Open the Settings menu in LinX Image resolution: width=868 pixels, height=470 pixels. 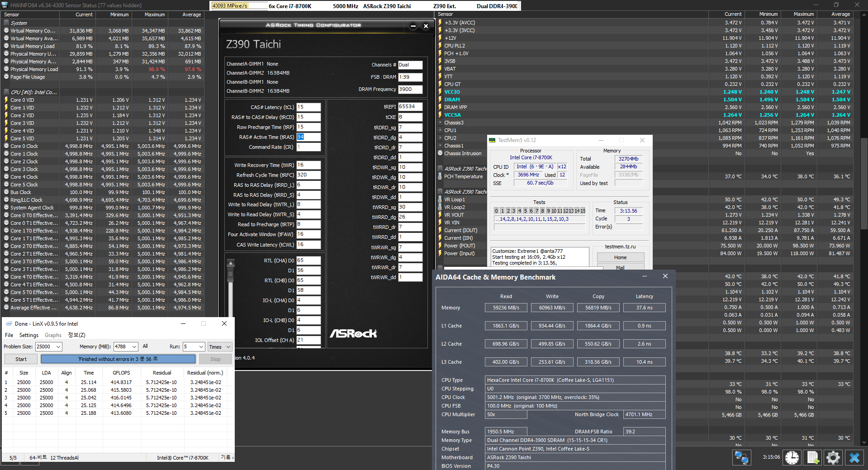(x=29, y=335)
